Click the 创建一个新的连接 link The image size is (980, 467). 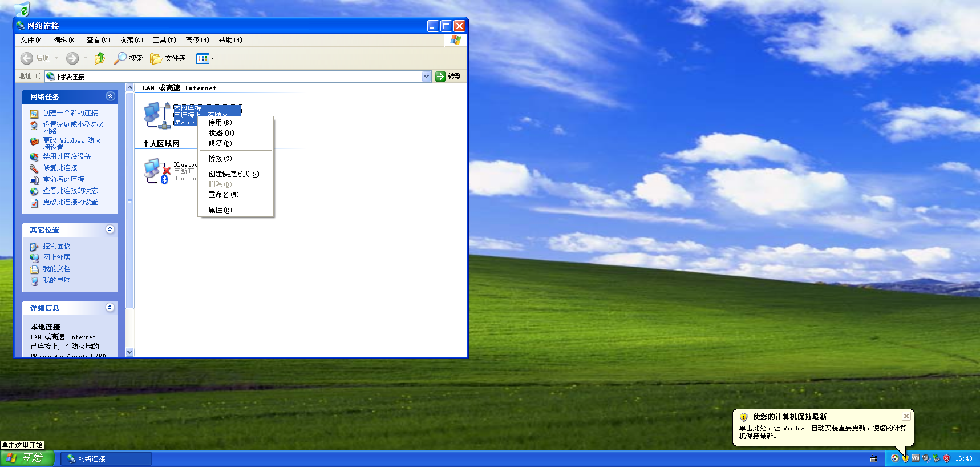(70, 113)
